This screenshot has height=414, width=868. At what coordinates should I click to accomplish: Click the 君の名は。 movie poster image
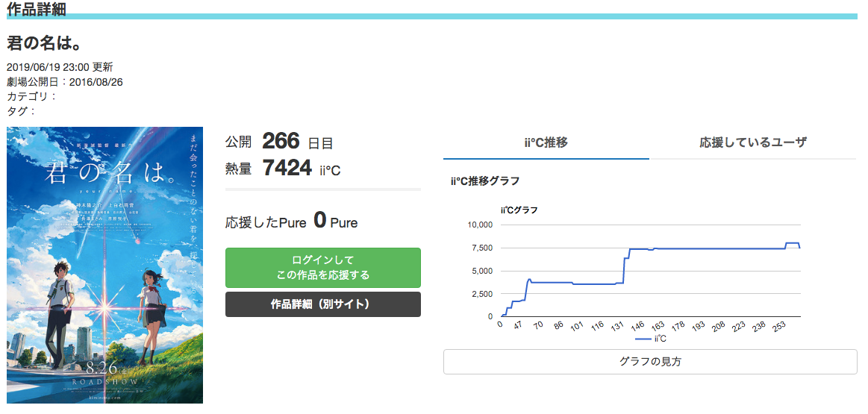104,265
